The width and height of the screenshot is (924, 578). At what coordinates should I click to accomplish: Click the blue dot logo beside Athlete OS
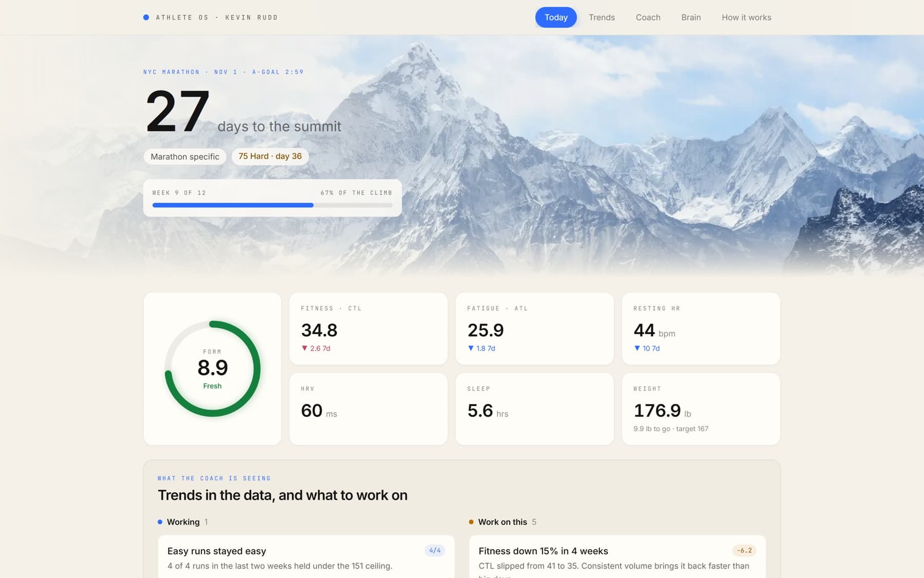coord(146,17)
